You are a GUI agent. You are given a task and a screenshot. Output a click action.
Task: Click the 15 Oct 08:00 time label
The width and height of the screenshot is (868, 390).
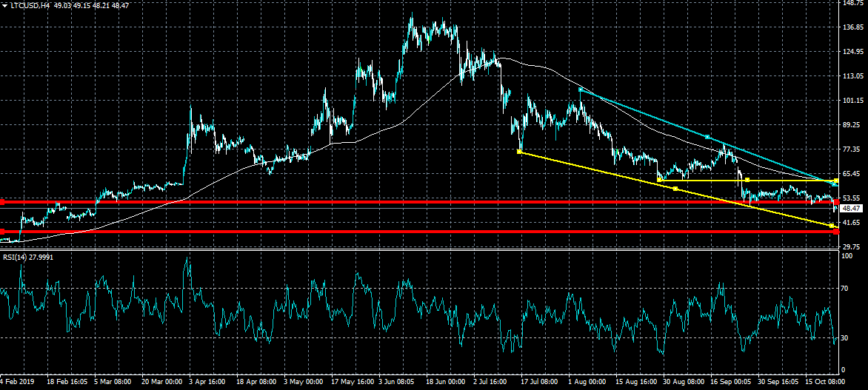tap(826, 383)
